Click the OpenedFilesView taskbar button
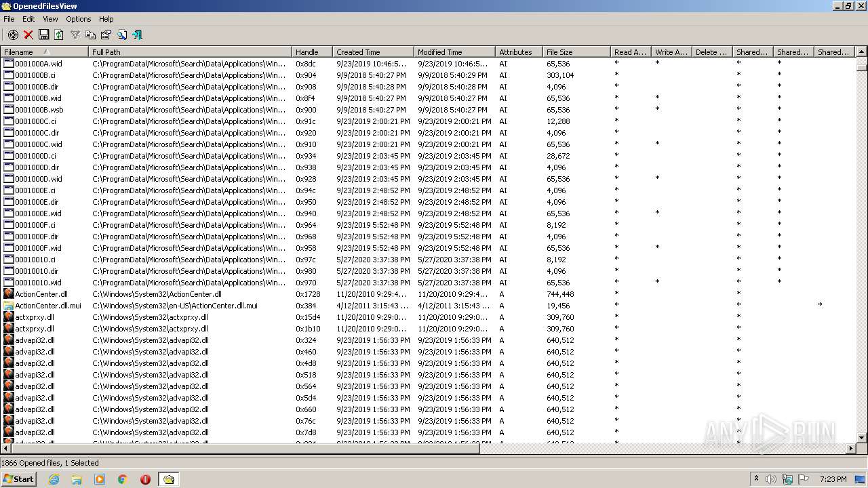 (169, 479)
